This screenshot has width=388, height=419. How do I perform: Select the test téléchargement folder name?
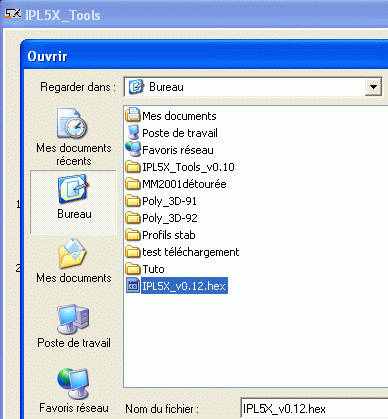click(x=191, y=252)
